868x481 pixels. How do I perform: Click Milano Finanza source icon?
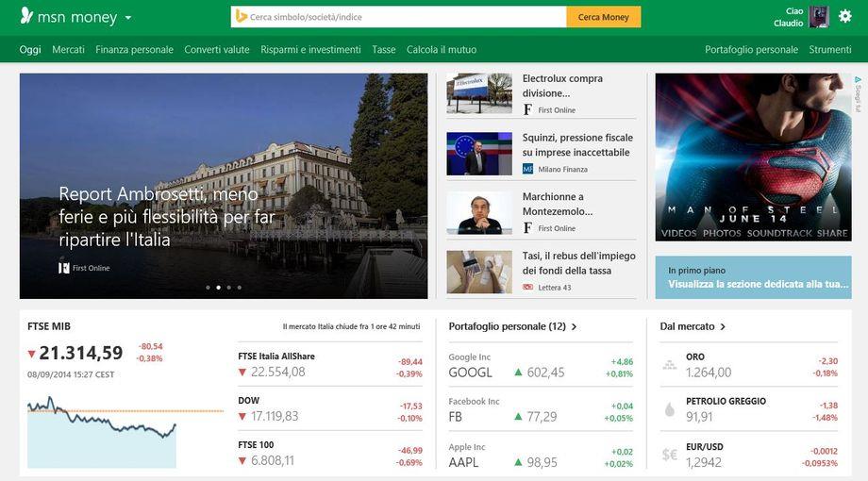point(527,169)
